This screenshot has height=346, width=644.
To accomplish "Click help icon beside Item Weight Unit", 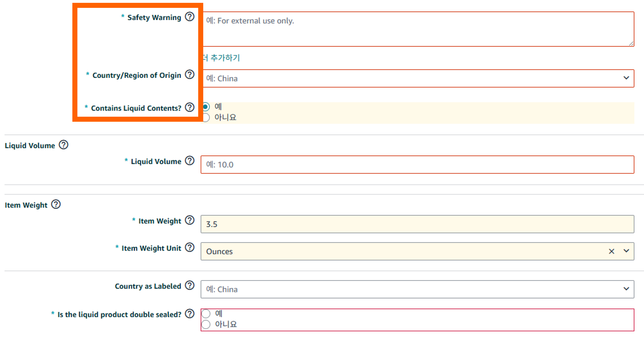I will pyautogui.click(x=189, y=248).
